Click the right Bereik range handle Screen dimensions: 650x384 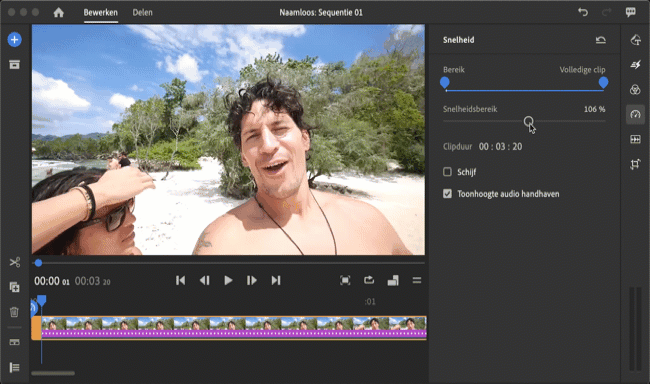coord(604,83)
